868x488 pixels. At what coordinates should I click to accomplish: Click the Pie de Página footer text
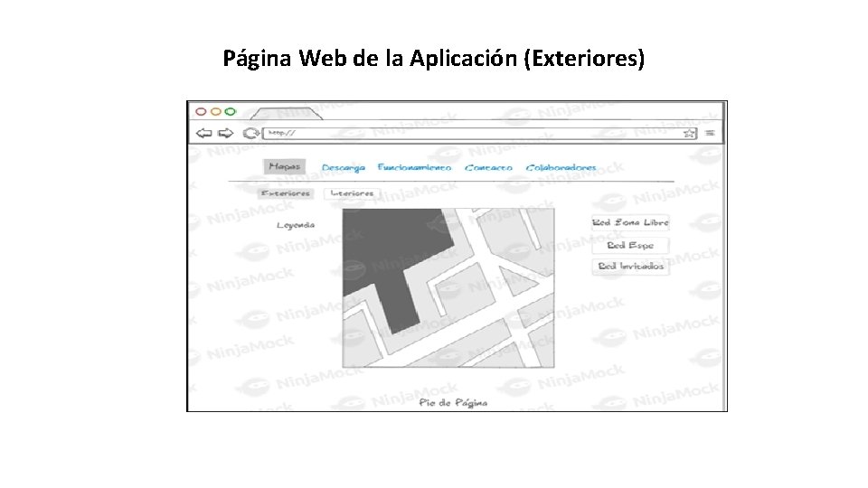(453, 403)
